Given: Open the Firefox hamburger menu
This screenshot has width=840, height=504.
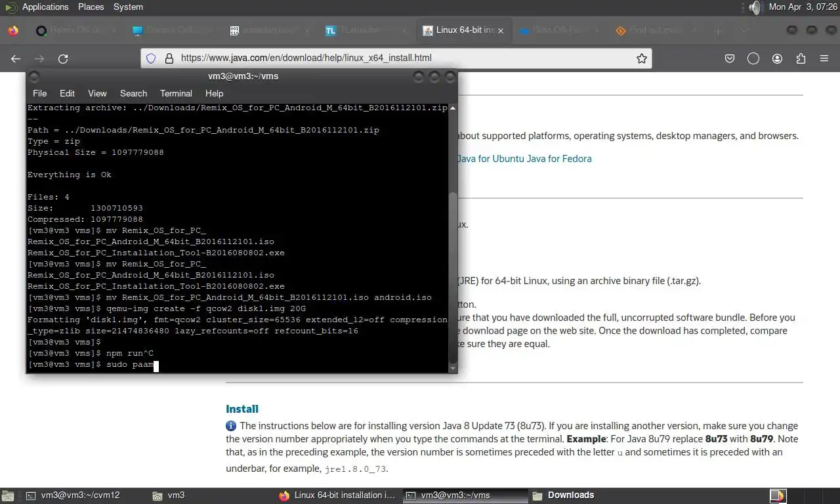Looking at the screenshot, I should tap(824, 58).
